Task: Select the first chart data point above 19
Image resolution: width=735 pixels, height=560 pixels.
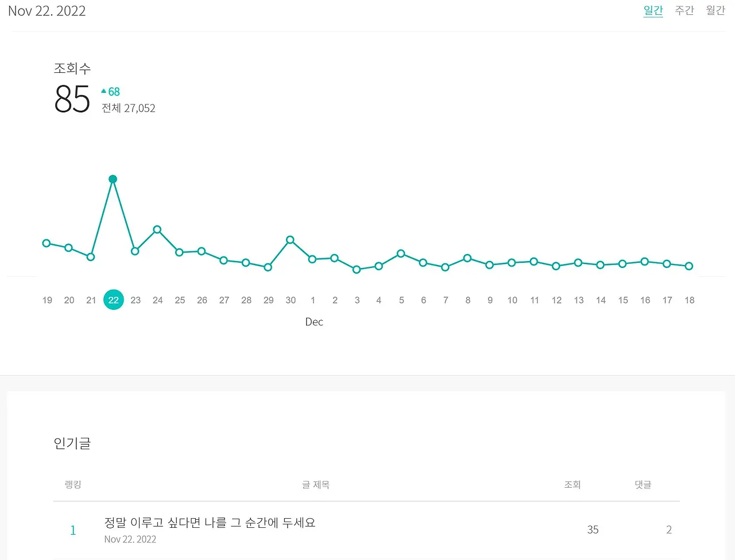Action: 47,243
